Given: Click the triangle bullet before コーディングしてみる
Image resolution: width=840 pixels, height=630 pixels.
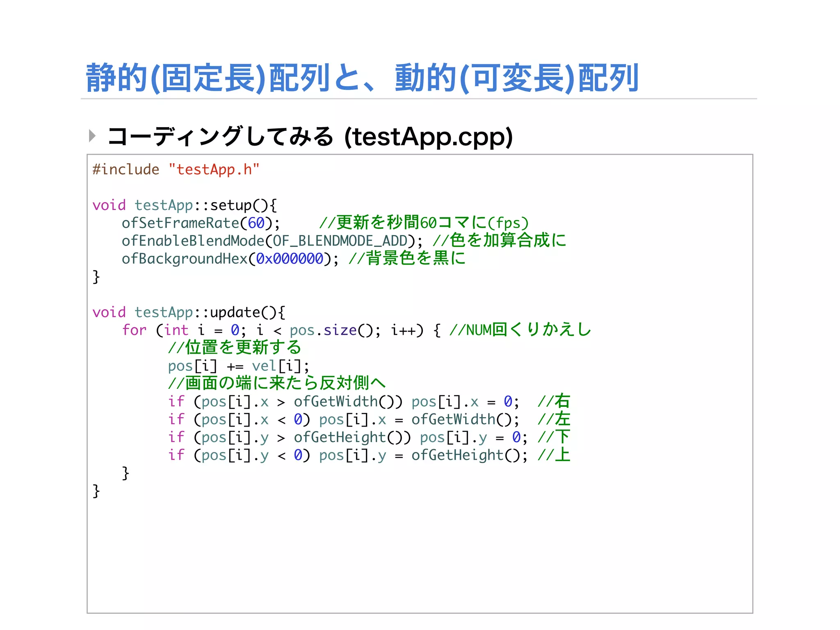Looking at the screenshot, I should click(x=92, y=136).
